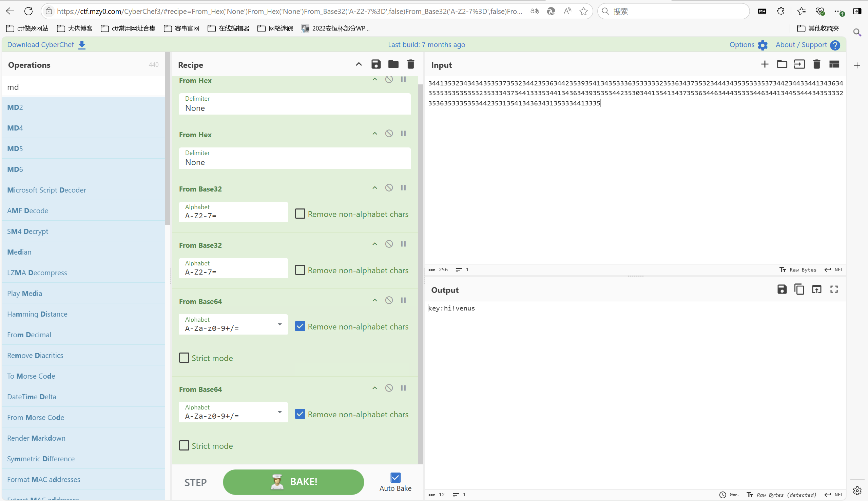
Task: Enable Strict mode on last From Base64
Action: tap(184, 446)
